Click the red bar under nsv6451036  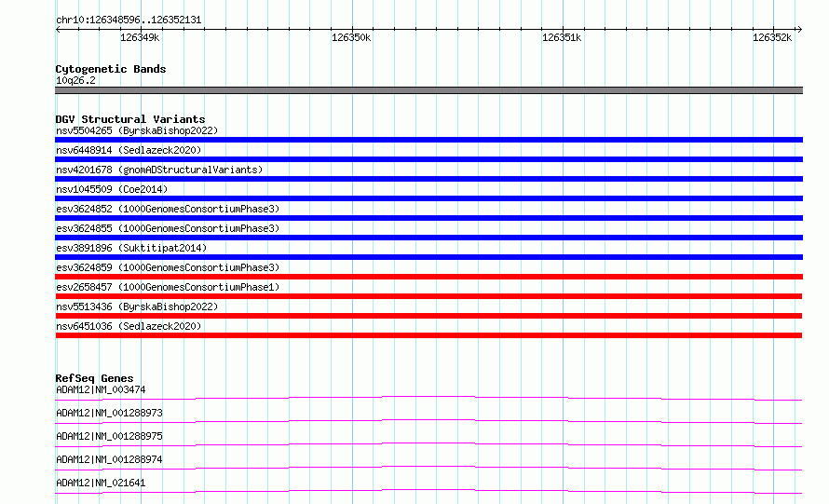[x=428, y=335]
